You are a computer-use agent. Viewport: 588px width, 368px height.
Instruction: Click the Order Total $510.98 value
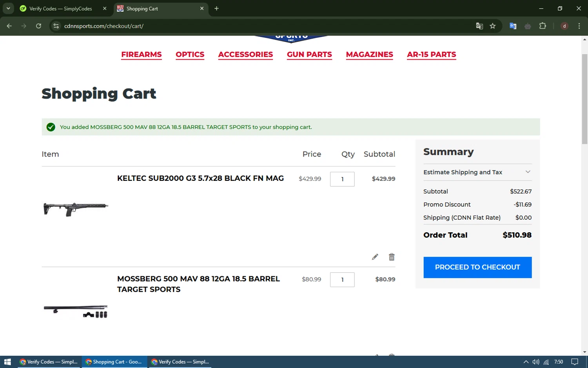click(517, 235)
